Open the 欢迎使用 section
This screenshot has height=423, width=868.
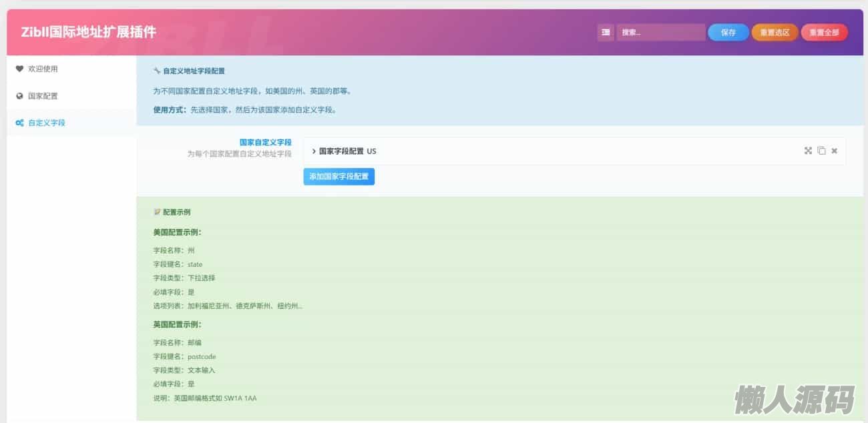point(43,69)
